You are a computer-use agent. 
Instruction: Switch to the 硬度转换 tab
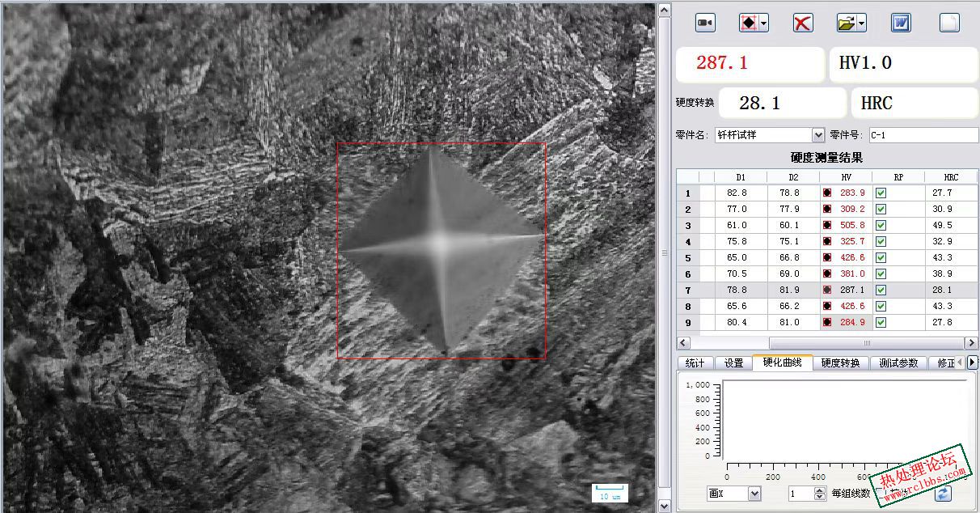pyautogui.click(x=841, y=362)
